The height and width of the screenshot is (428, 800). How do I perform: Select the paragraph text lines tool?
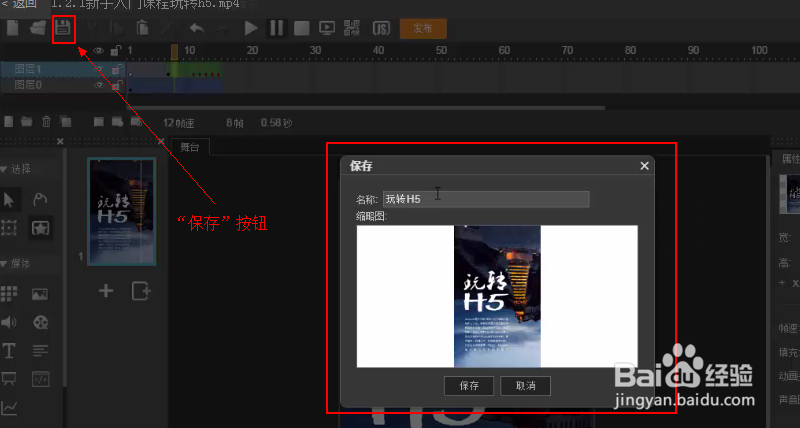[40, 350]
